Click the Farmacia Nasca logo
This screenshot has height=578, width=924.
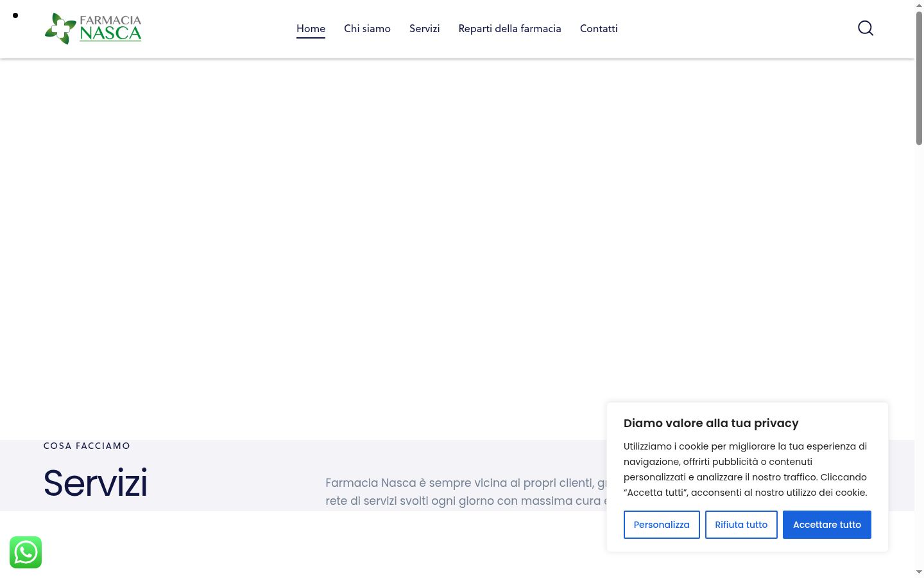point(93,28)
